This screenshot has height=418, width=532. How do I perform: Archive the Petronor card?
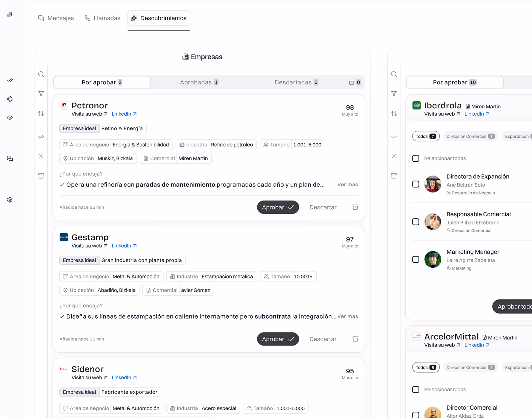(x=355, y=207)
